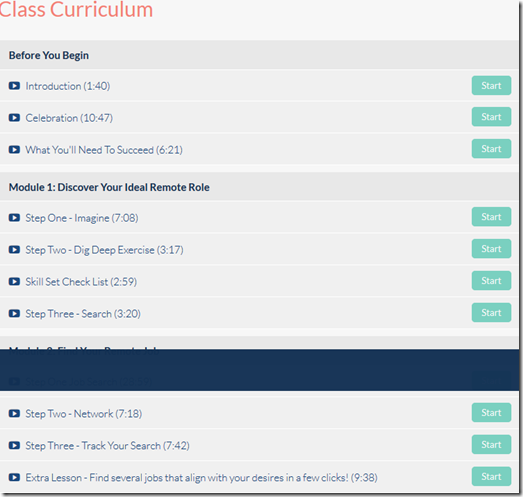Screen dimensions: 523x497
Task: Click video icon beside Step Three - Search
Action: coord(14,314)
